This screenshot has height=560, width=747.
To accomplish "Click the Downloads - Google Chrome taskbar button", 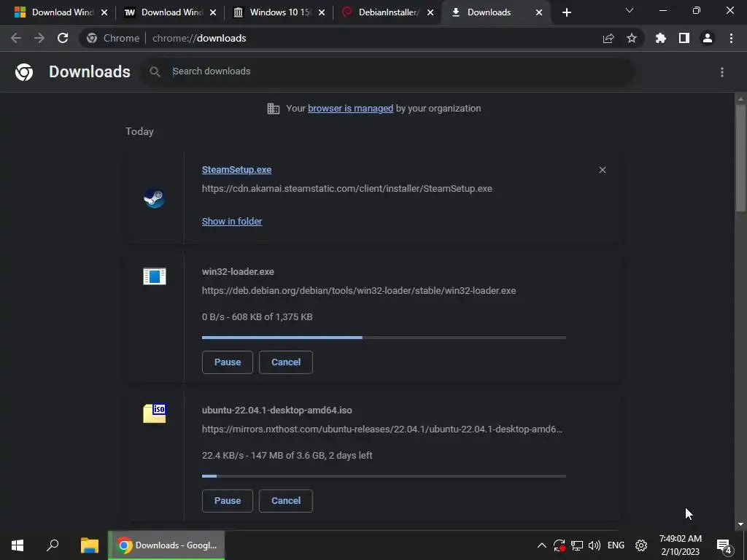I will pyautogui.click(x=166, y=545).
